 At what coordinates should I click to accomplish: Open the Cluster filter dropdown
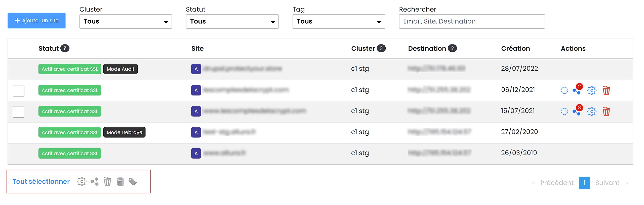[x=126, y=21]
